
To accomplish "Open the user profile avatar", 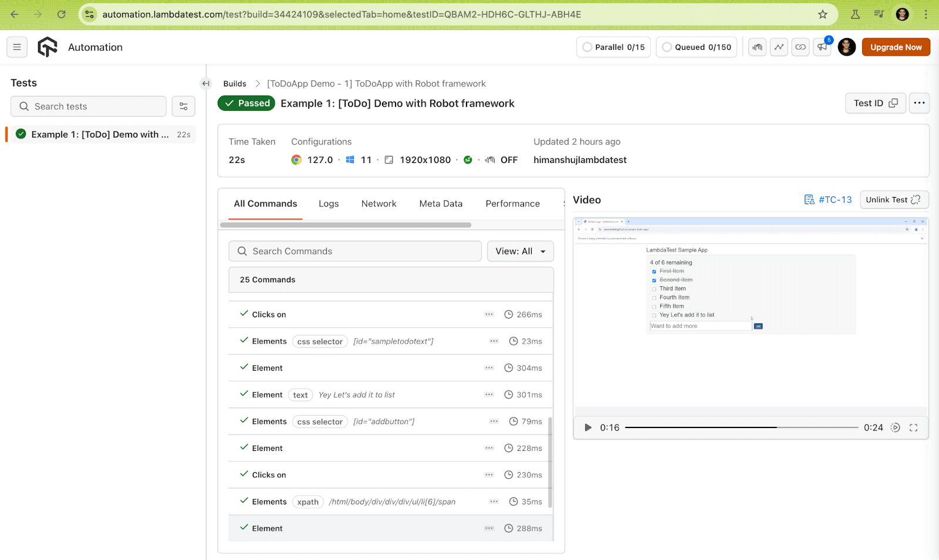I will (x=846, y=47).
